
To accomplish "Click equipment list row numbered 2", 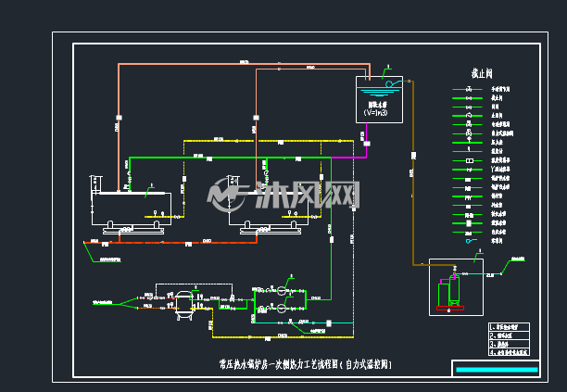I will point(509,335).
